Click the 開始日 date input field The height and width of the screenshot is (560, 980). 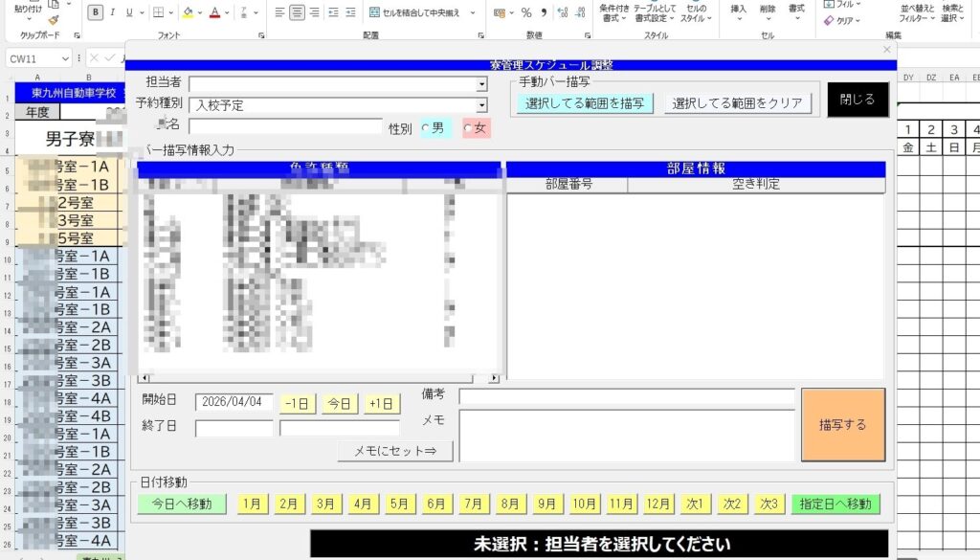[234, 403]
